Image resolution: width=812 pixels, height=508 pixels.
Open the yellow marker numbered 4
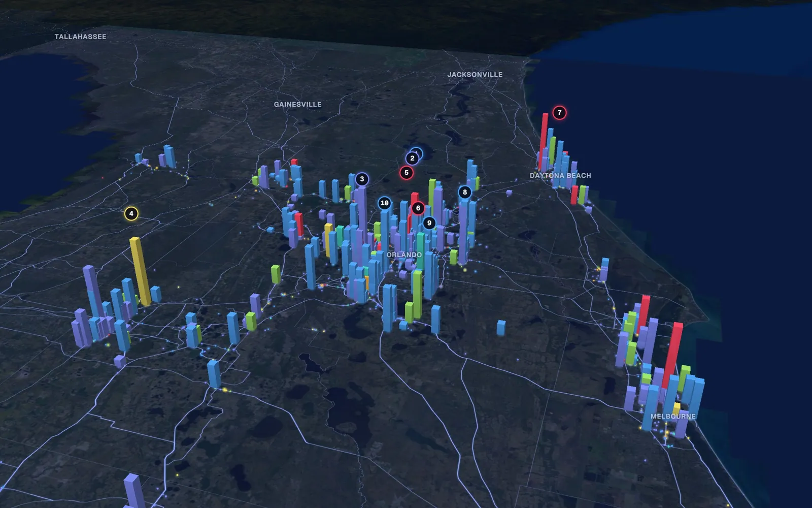[x=131, y=213]
